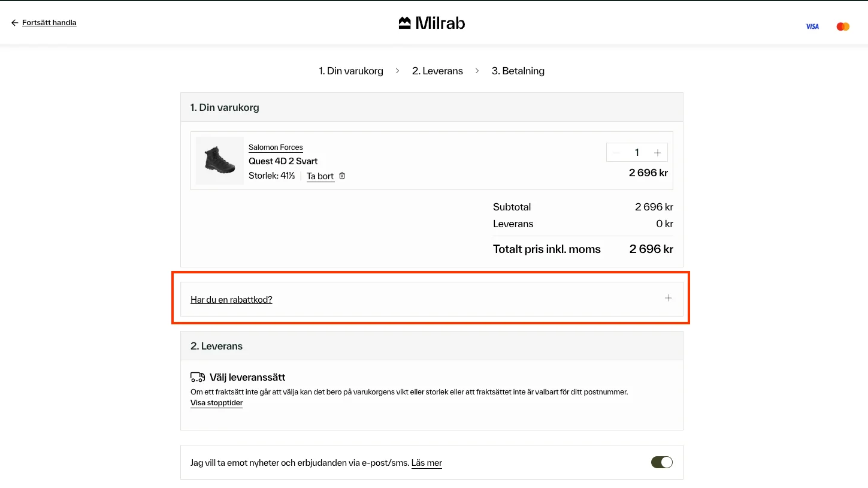This screenshot has width=868, height=488.
Task: Open the Quest 4D 2 boot thumbnail
Action: [219, 161]
